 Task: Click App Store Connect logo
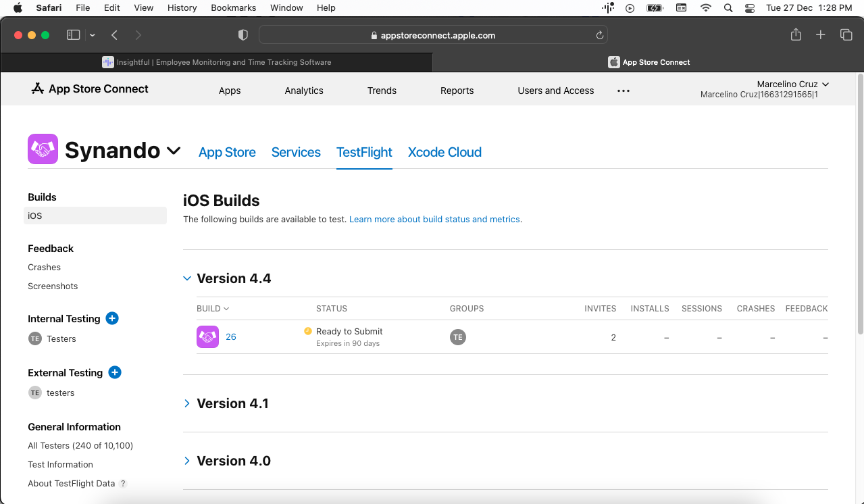pos(90,89)
